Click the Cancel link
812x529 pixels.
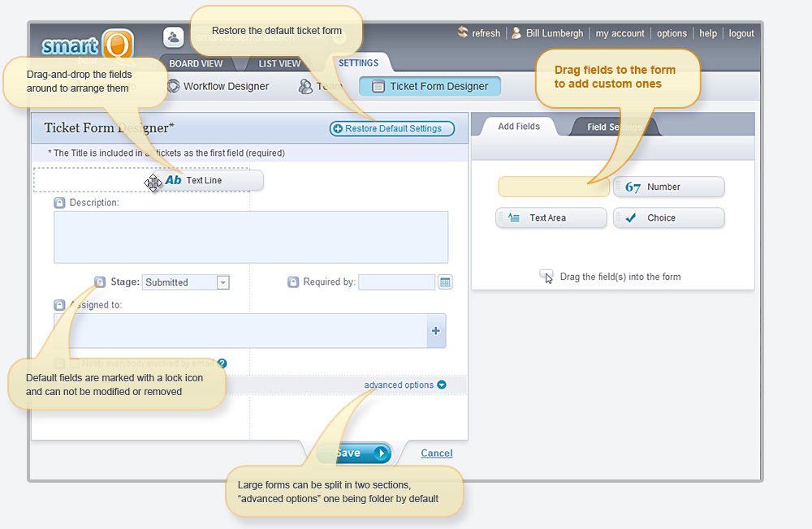click(x=437, y=454)
